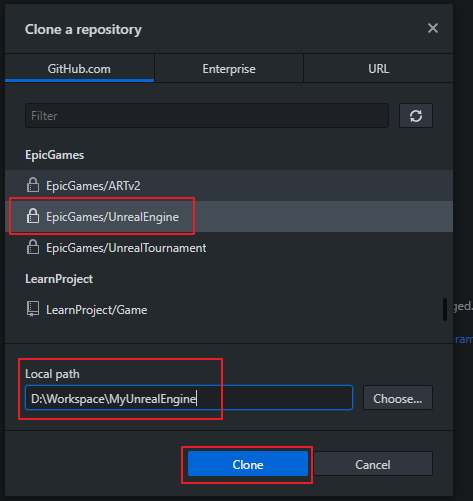Screen dimensions: 473x501
Task: Click the lock icon beside EpicGames/UnrealEngine
Action: pos(33,216)
